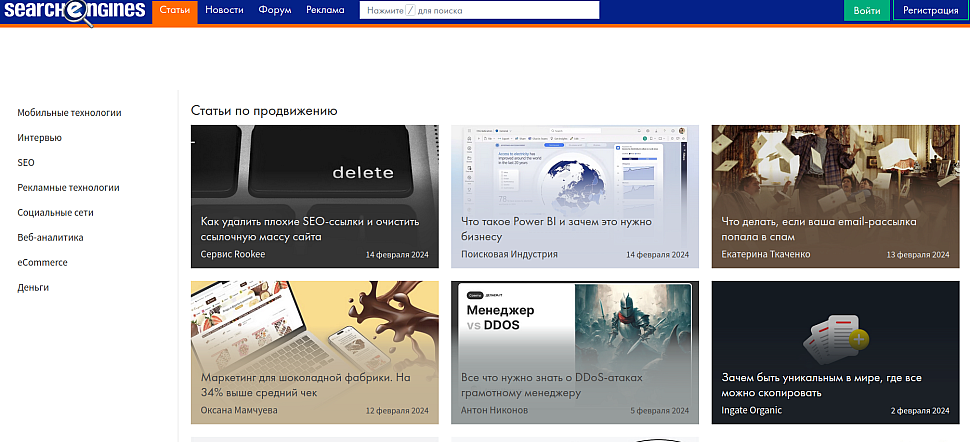970x442 pixels.
Task: Open the Рекламные технологии category
Action: 69,188
